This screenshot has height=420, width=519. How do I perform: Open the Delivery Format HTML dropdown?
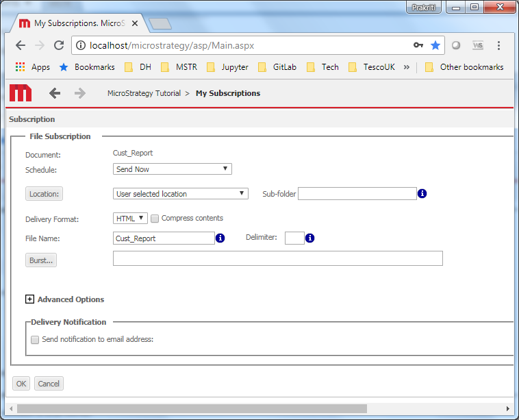pos(130,219)
